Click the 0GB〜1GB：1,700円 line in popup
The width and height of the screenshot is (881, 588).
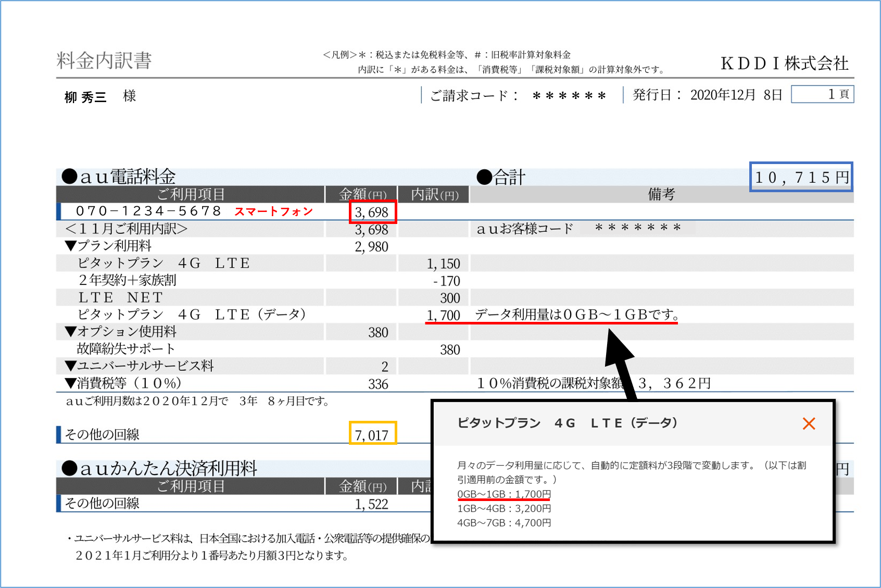pyautogui.click(x=504, y=494)
